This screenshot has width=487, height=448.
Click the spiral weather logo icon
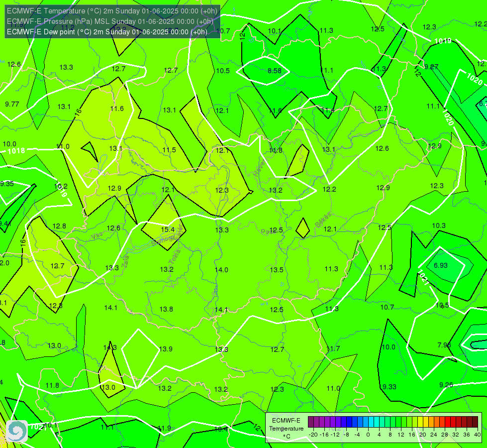[x=17, y=431]
